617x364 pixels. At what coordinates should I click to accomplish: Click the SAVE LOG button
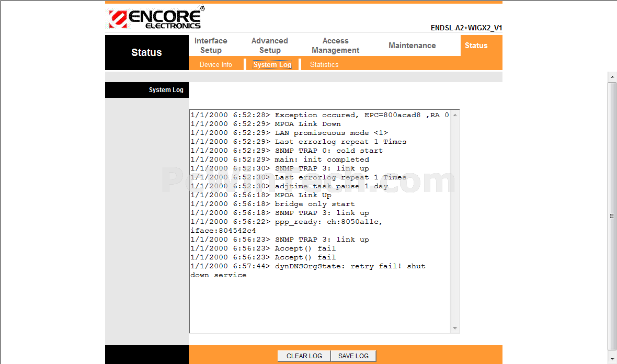click(x=353, y=356)
